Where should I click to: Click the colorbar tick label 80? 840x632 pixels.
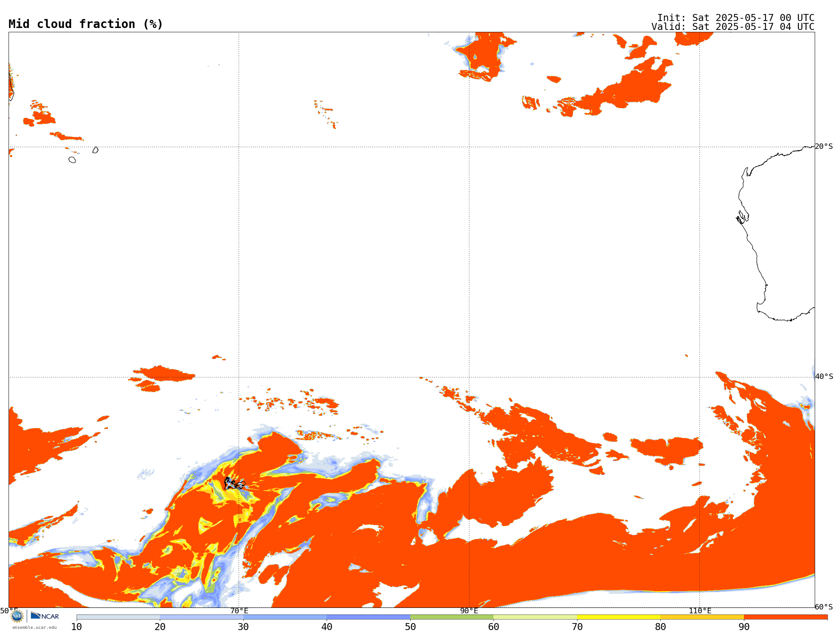pyautogui.click(x=660, y=627)
